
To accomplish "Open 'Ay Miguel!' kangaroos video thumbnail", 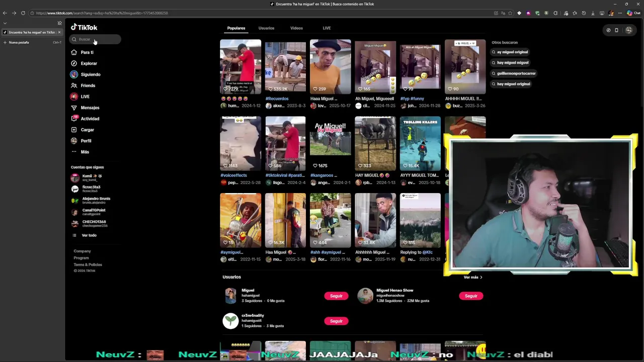I will pyautogui.click(x=331, y=144).
